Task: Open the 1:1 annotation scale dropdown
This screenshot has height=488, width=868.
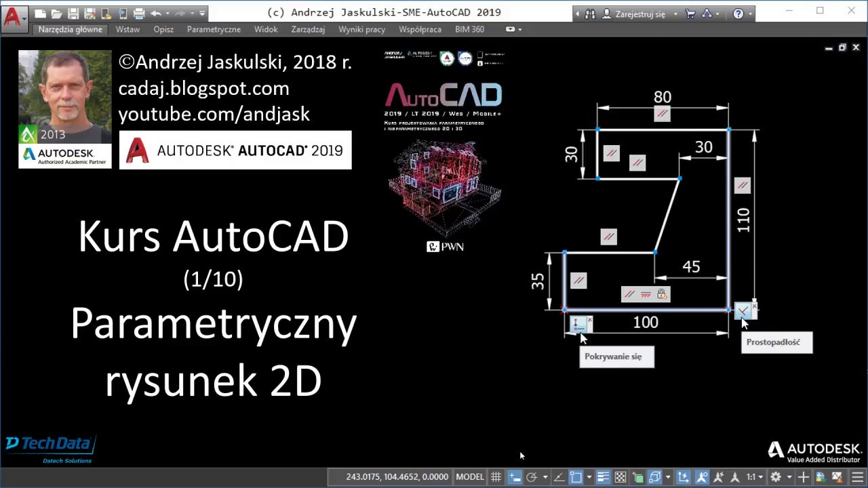Action: pyautogui.click(x=754, y=477)
